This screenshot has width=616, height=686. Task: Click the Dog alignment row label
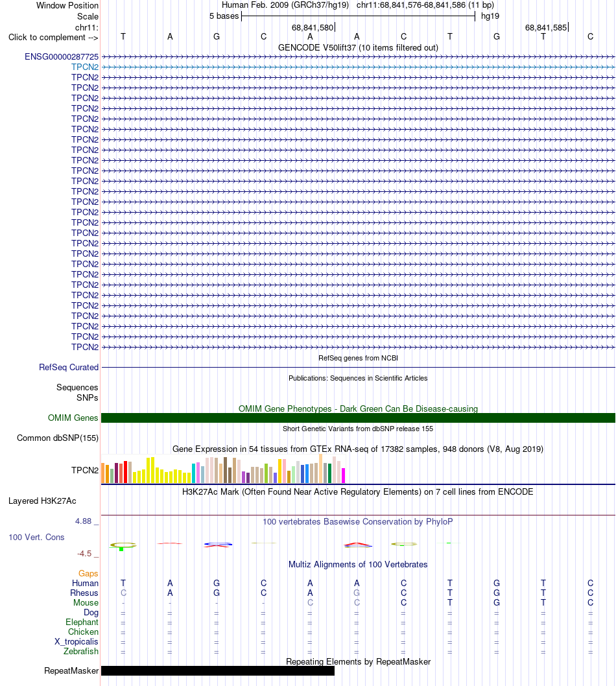[91, 613]
